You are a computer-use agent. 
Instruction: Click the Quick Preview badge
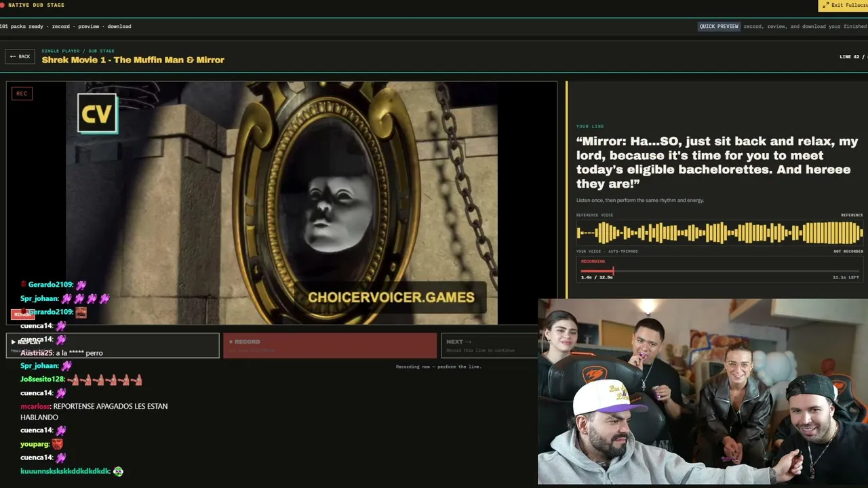(x=719, y=26)
